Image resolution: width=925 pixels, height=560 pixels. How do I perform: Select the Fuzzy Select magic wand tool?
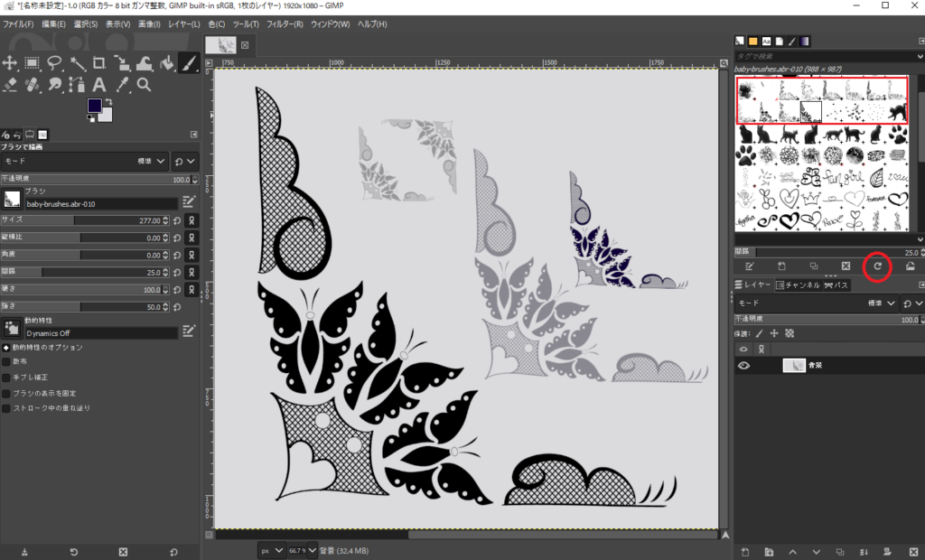point(77,62)
